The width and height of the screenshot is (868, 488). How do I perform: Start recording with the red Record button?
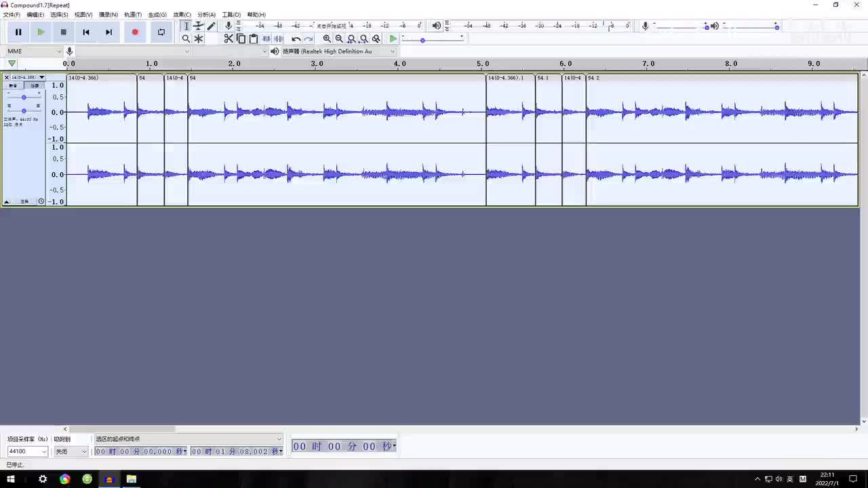[135, 32]
